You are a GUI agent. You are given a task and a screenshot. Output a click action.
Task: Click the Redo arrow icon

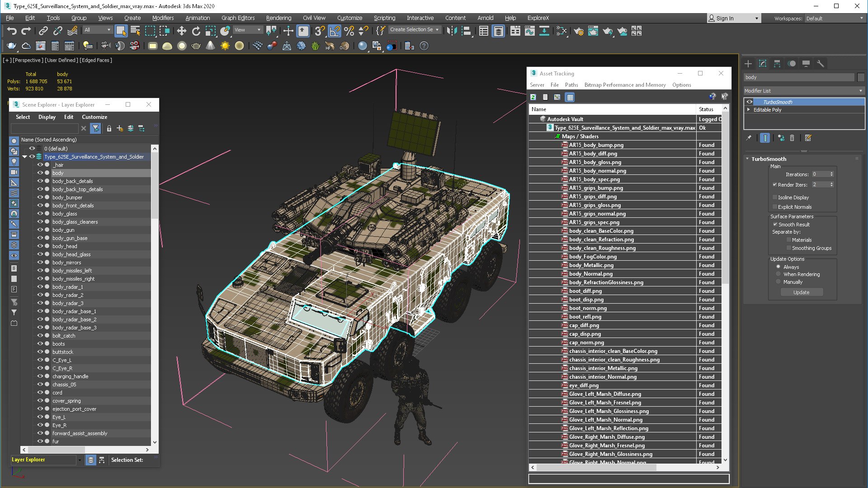(x=26, y=31)
